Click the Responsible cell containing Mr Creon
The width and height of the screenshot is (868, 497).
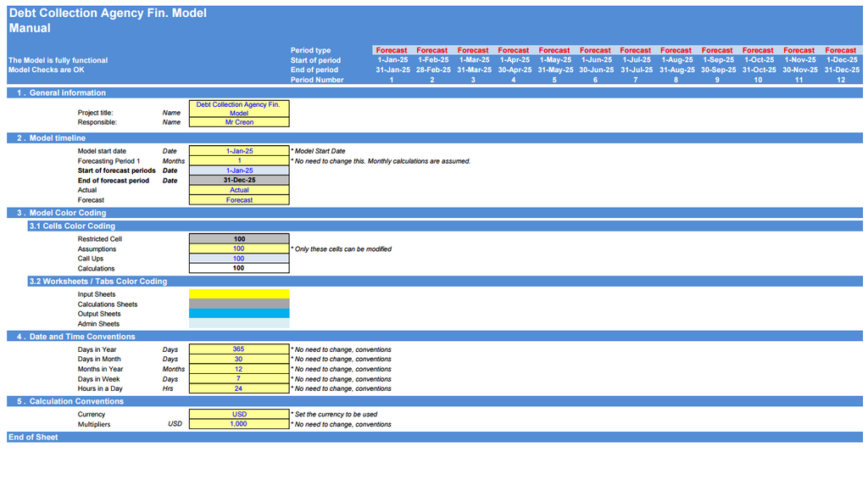[x=239, y=122]
